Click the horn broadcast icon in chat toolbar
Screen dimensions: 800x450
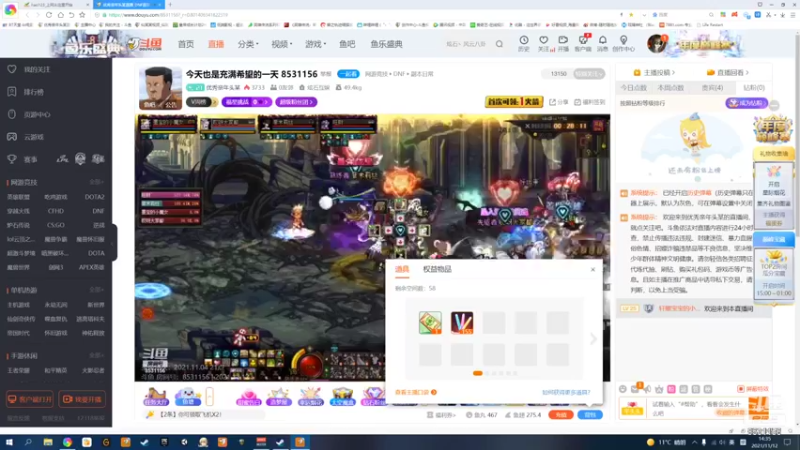click(647, 389)
